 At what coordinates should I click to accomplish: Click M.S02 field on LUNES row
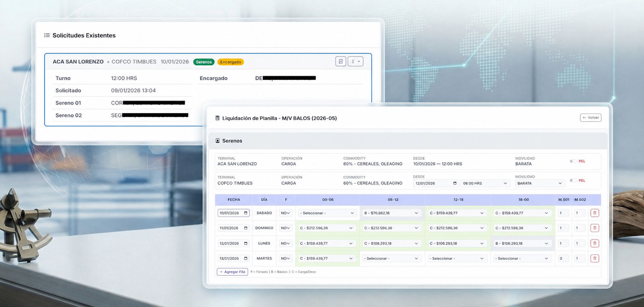click(580, 243)
